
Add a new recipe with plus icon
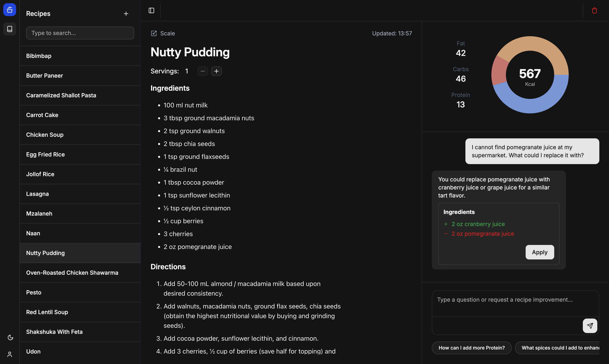point(126,14)
